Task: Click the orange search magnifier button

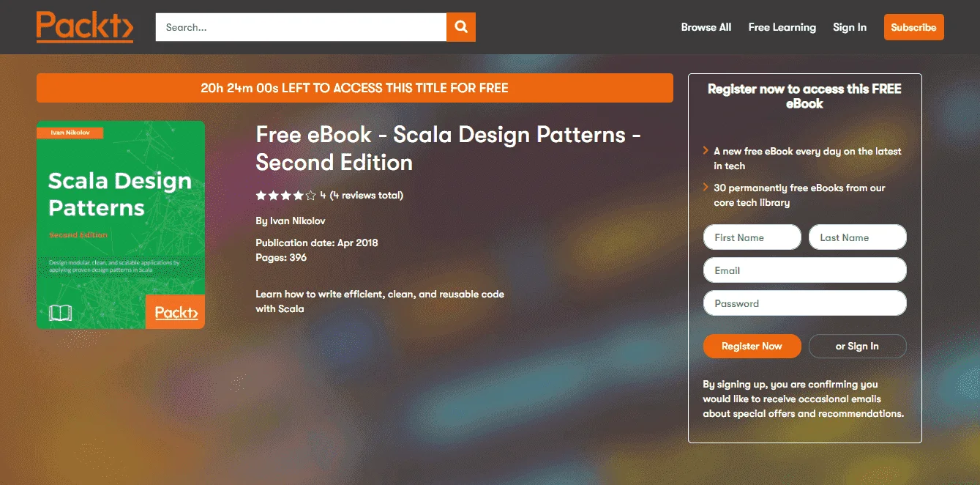Action: click(x=461, y=27)
